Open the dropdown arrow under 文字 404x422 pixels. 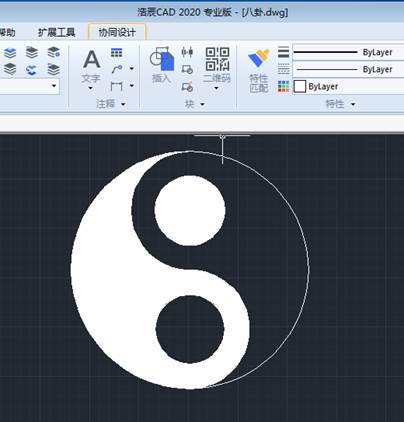[91, 88]
